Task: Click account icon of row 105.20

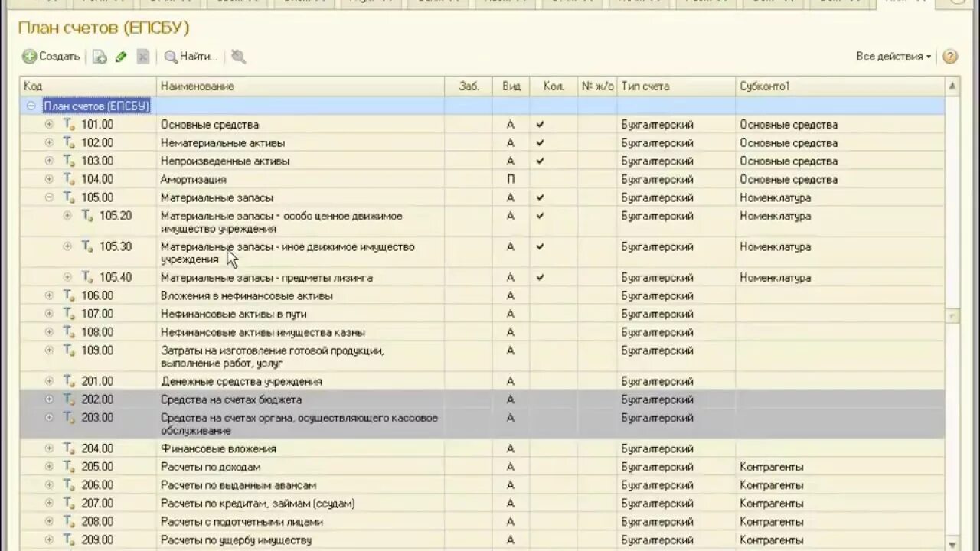Action: (87, 216)
